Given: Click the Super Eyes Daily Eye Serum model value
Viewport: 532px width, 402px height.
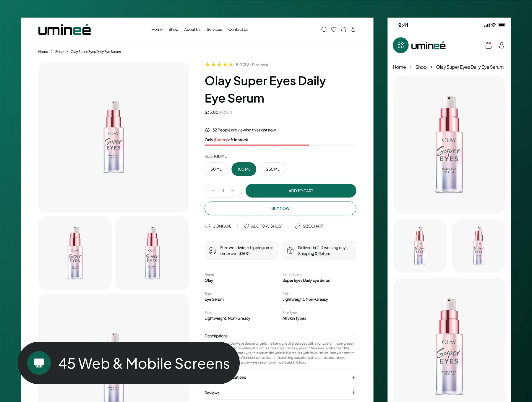Looking at the screenshot, I should click(307, 281).
